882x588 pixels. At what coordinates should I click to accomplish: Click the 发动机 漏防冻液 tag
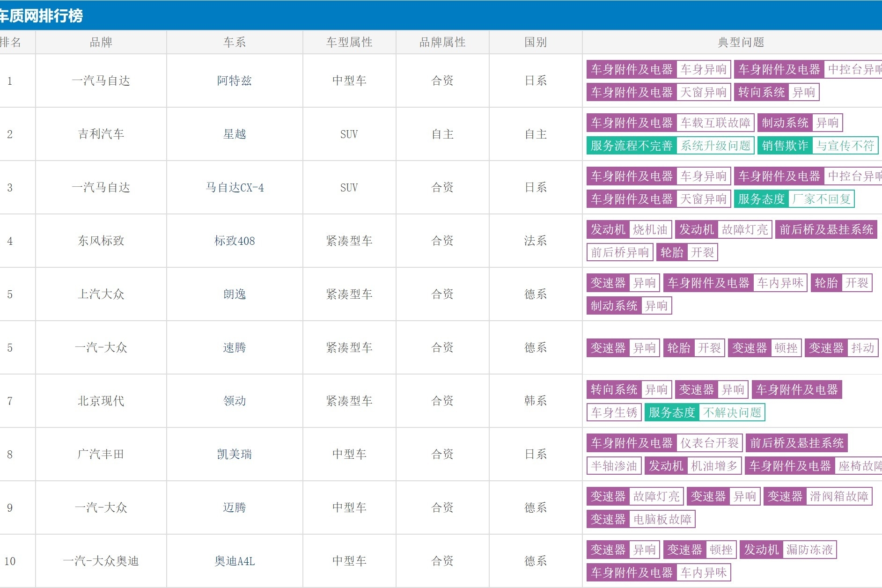788,550
